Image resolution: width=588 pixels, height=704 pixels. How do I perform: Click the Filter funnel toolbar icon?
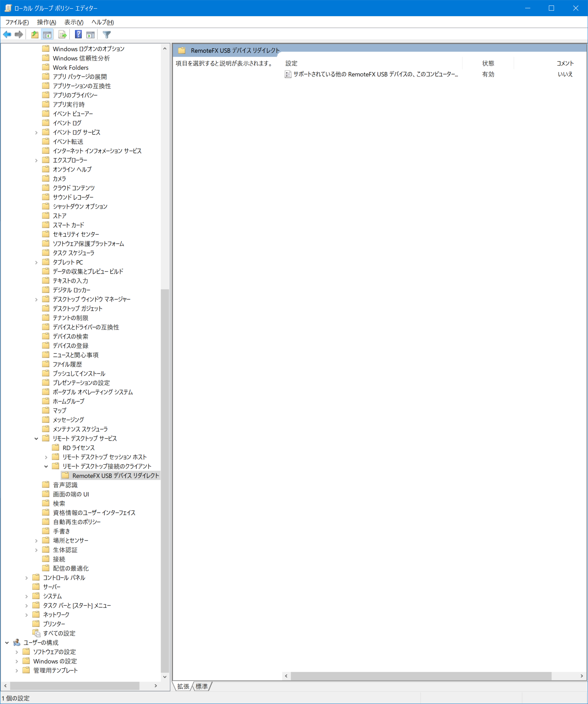point(107,35)
